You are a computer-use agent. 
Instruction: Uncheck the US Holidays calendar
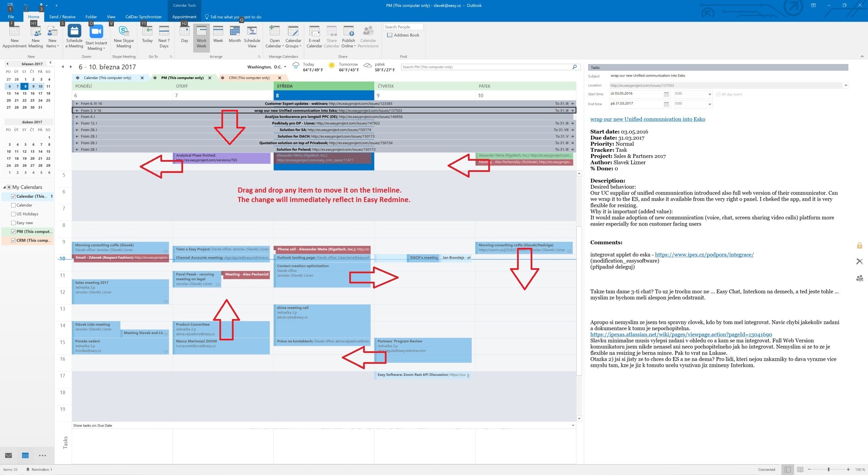pyautogui.click(x=14, y=214)
